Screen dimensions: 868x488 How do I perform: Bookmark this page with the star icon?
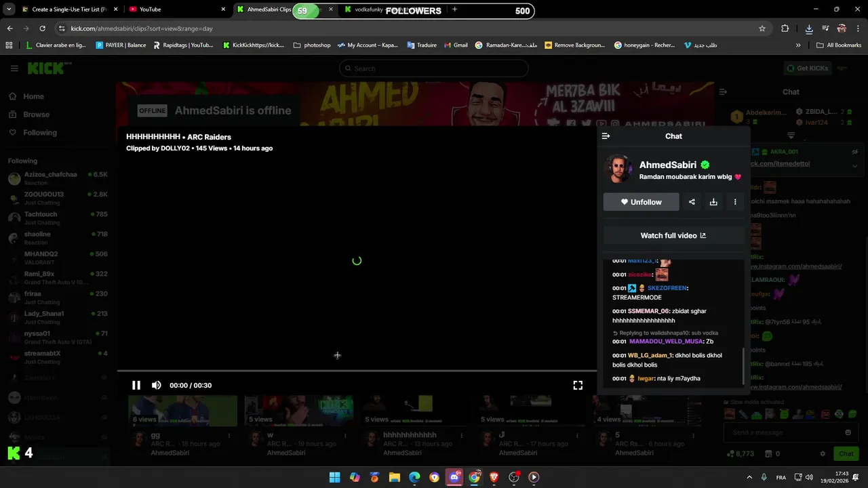tap(762, 28)
